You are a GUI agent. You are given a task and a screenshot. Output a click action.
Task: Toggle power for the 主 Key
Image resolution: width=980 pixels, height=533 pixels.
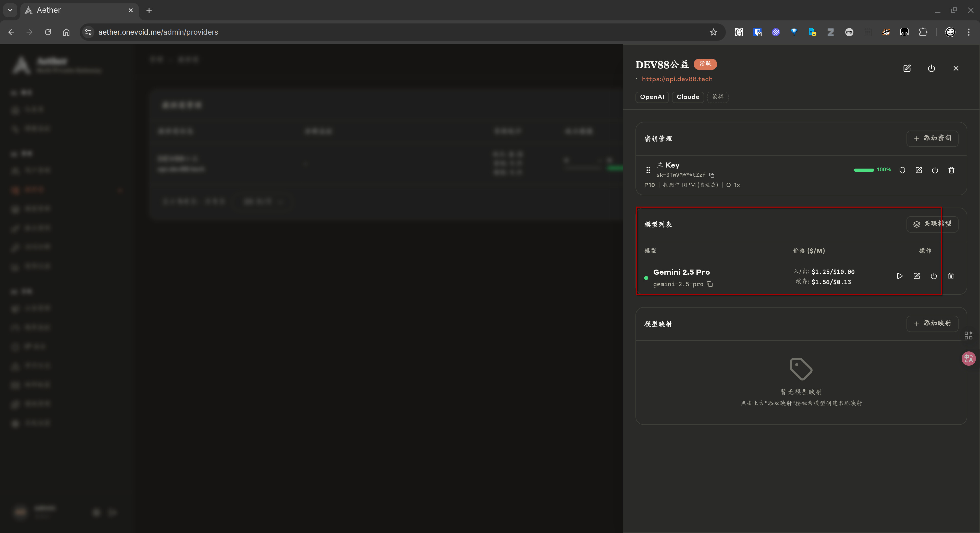(x=935, y=170)
